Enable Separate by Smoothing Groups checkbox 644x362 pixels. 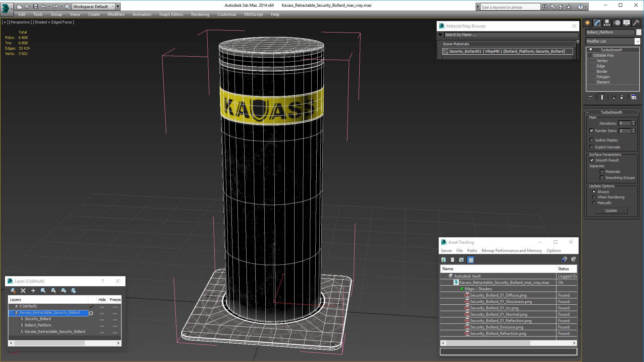pyautogui.click(x=602, y=178)
